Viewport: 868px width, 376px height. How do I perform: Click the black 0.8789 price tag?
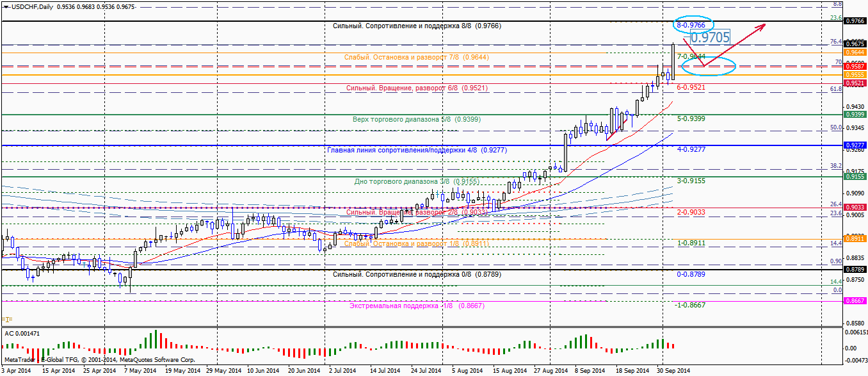(855, 270)
